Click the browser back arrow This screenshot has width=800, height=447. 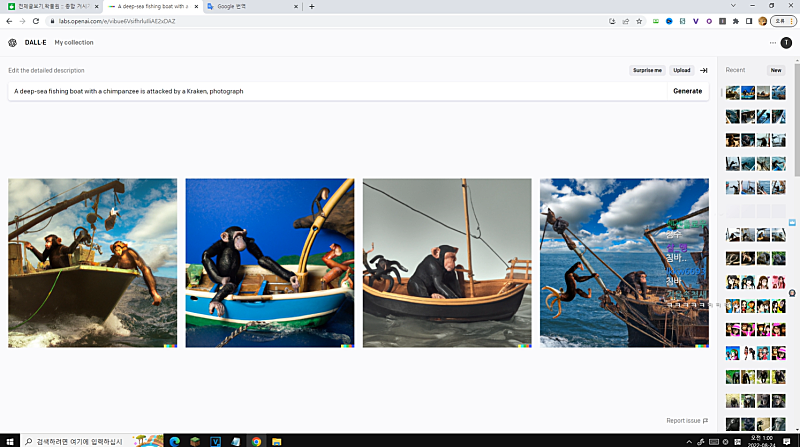click(x=9, y=21)
